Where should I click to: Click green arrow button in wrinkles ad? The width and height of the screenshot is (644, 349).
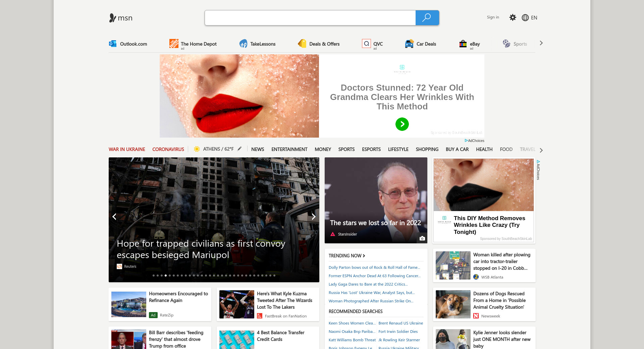click(x=402, y=124)
